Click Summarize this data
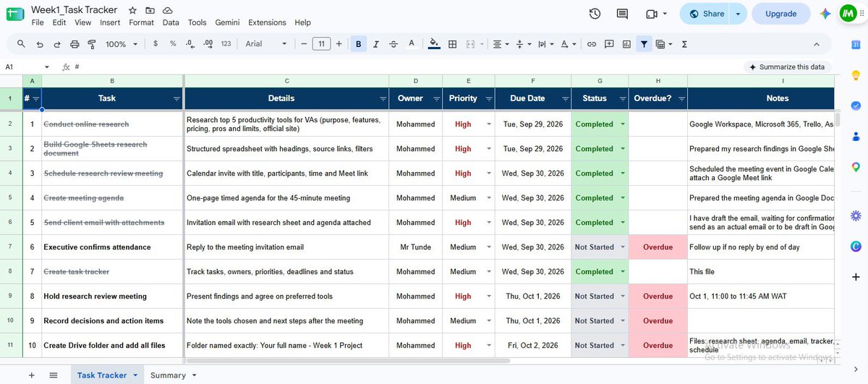The width and height of the screenshot is (868, 384). (786, 67)
